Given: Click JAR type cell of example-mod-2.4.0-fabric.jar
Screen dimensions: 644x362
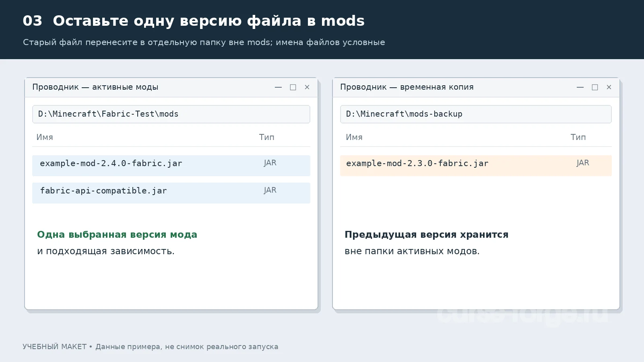Looking at the screenshot, I should pyautogui.click(x=270, y=163).
